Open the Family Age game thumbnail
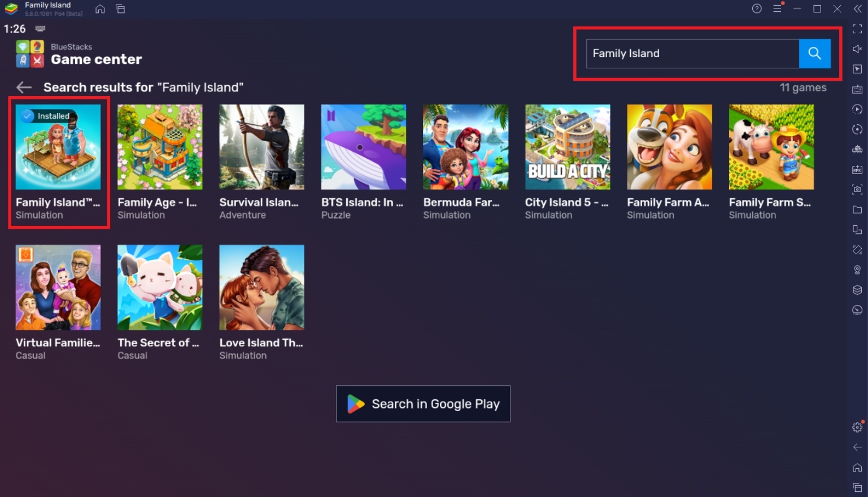 point(160,147)
